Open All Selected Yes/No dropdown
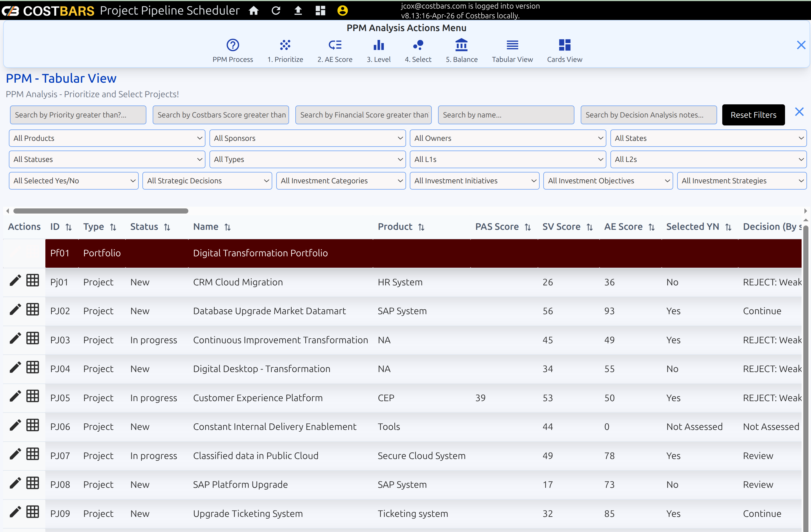The width and height of the screenshot is (811, 532). click(74, 180)
